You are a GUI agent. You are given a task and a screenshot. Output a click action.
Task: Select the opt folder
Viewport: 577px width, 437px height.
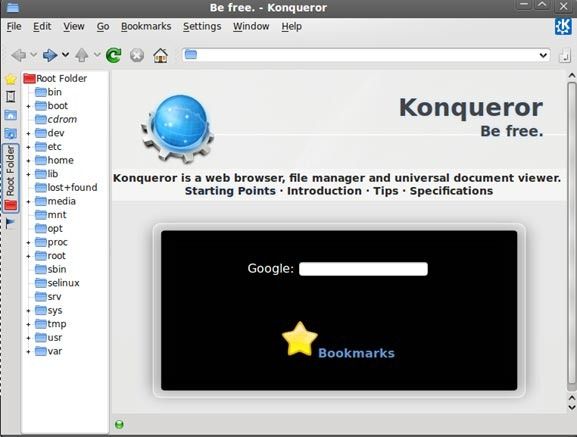coord(49,228)
